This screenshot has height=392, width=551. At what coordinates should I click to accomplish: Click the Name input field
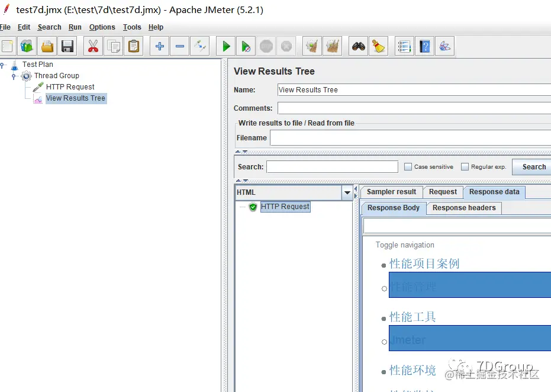(x=414, y=89)
